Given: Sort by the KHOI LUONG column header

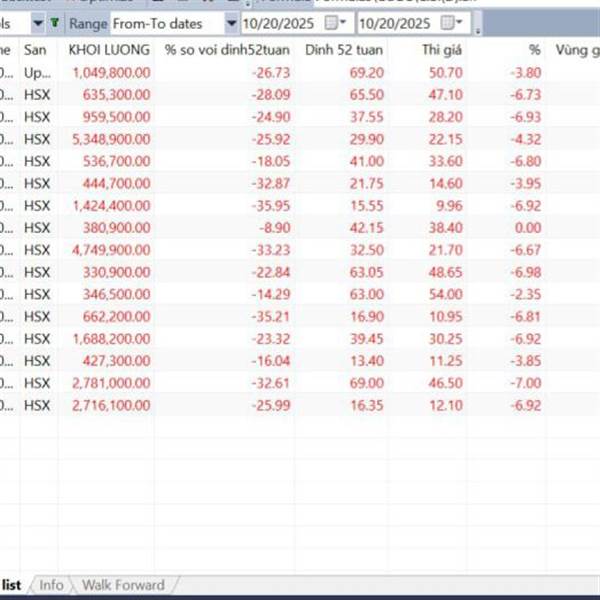Looking at the screenshot, I should click(109, 49).
